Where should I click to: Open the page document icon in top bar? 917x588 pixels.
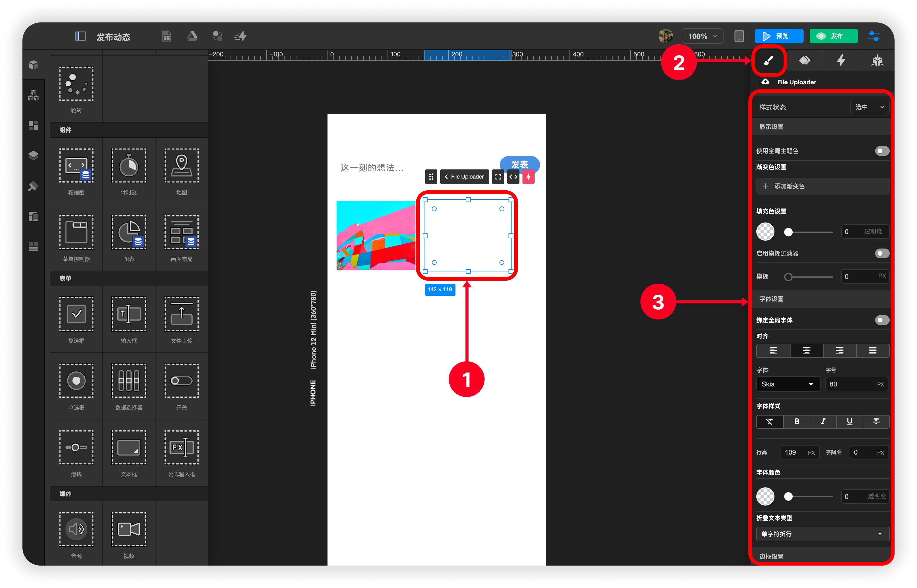point(166,36)
